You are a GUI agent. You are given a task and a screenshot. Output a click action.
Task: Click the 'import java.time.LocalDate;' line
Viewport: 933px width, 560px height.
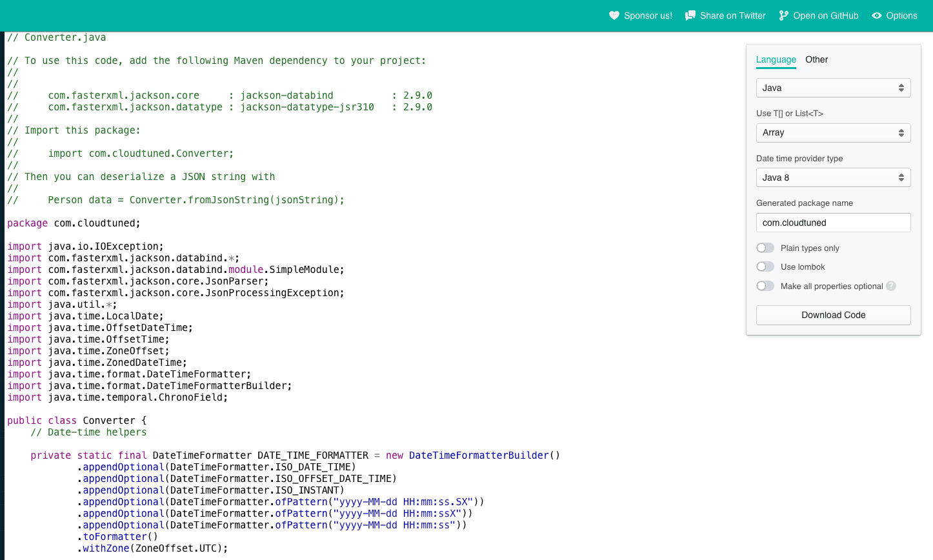(85, 316)
